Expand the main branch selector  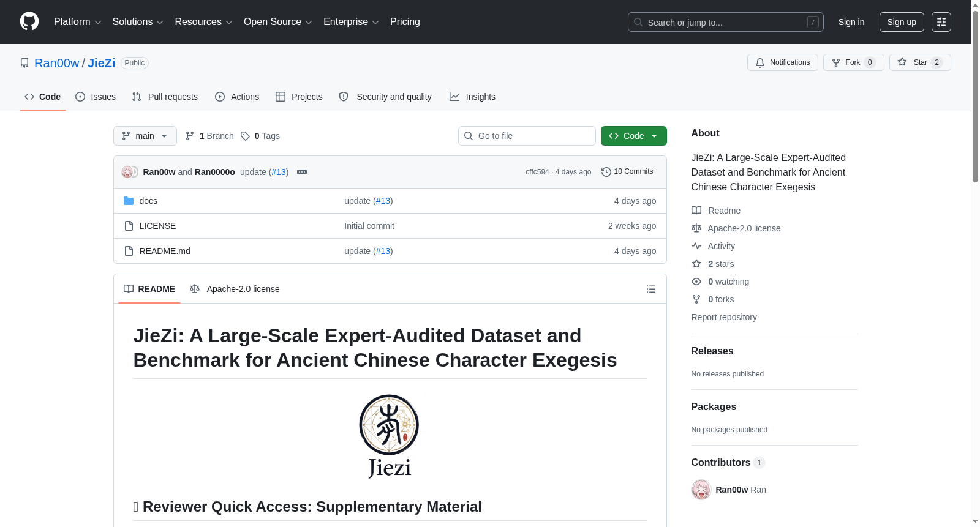(145, 136)
